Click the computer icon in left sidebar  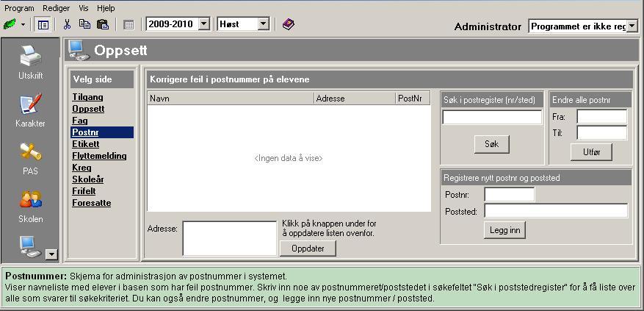(x=30, y=247)
